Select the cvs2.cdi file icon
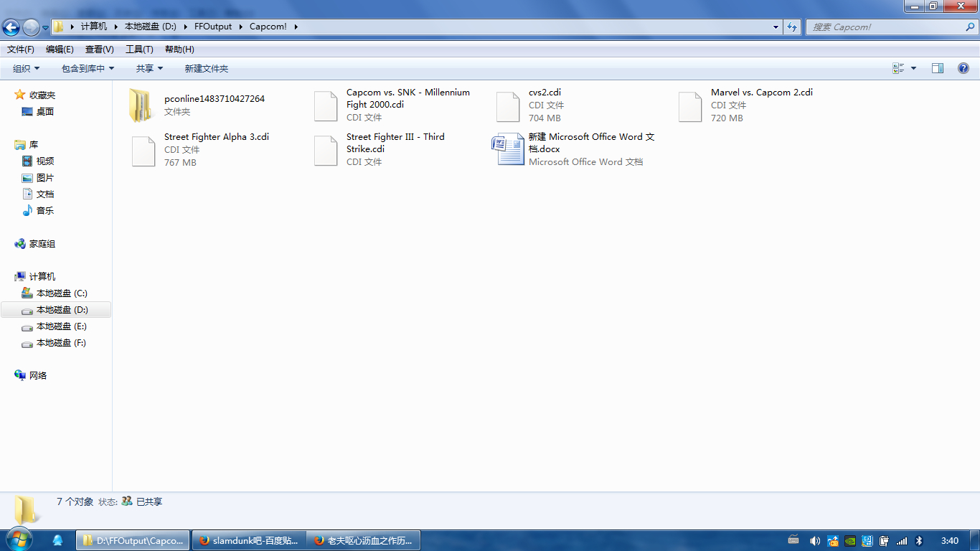The image size is (980, 551). (x=508, y=105)
